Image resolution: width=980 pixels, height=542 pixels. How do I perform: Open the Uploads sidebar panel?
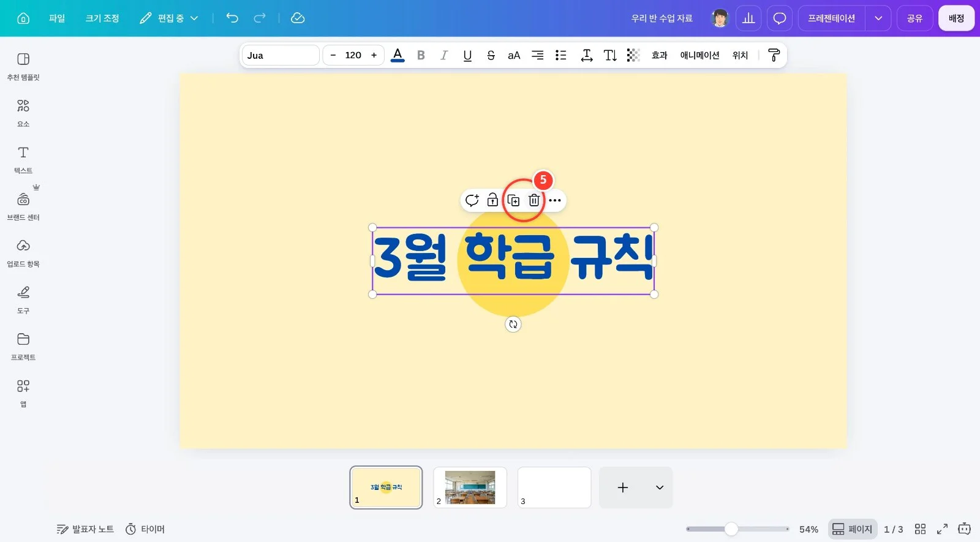tap(23, 253)
